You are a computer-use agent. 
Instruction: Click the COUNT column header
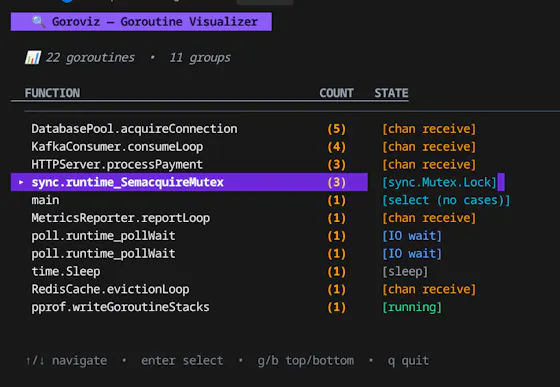(336, 93)
